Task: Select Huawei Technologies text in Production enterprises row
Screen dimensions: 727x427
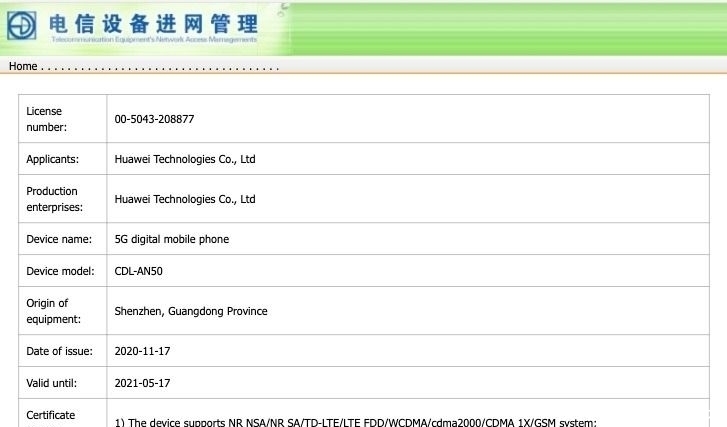Action: [x=185, y=199]
